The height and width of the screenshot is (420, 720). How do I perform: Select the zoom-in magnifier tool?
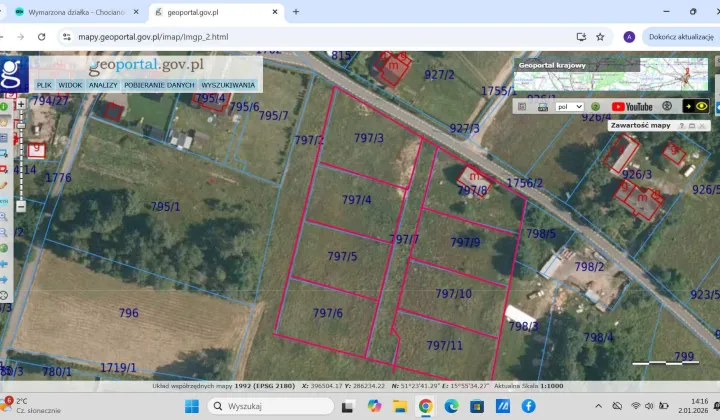coord(4,216)
